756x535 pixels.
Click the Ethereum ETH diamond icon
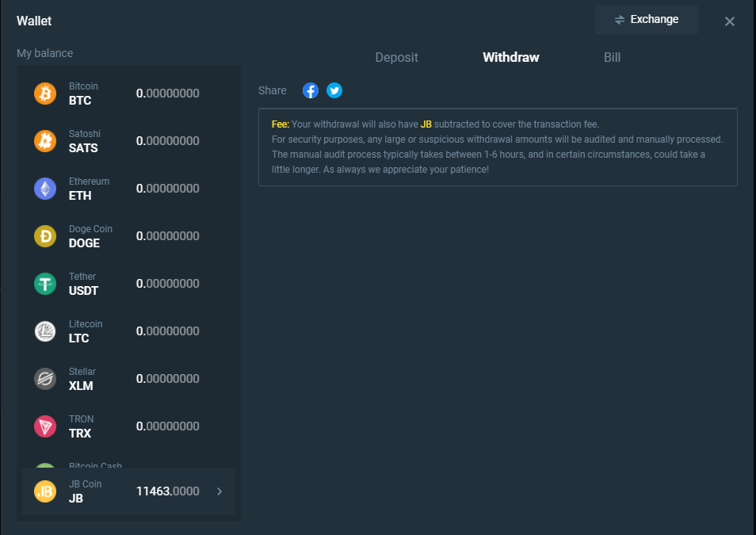pyautogui.click(x=45, y=189)
